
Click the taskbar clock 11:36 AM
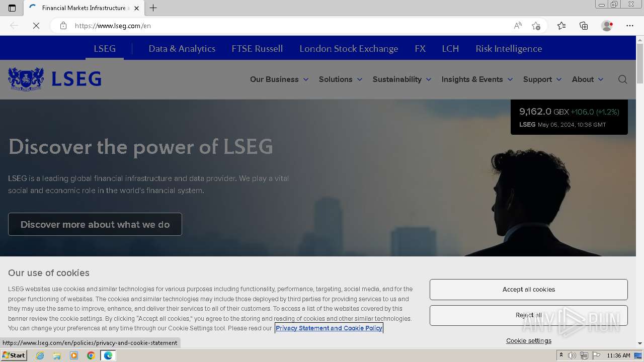[x=618, y=355]
